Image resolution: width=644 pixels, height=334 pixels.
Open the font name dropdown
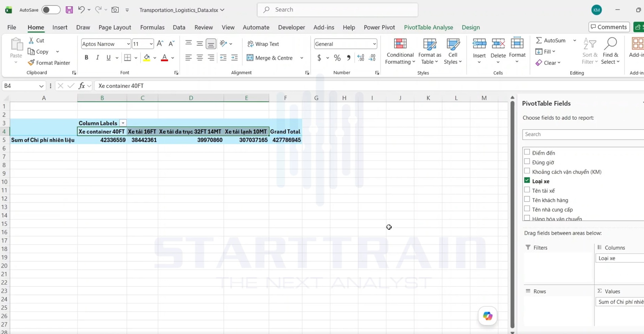[x=128, y=44]
